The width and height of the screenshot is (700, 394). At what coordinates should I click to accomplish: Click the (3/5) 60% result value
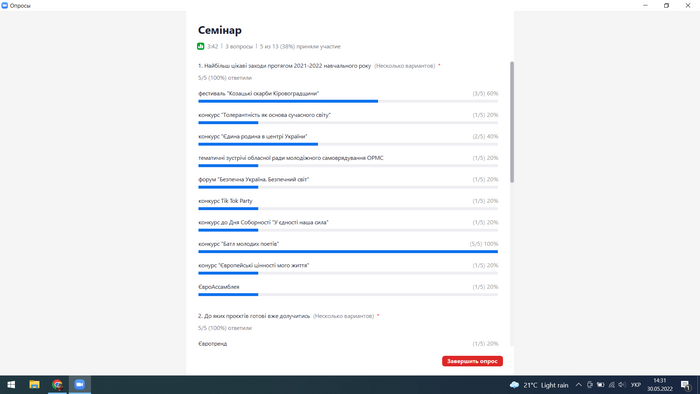click(x=485, y=93)
